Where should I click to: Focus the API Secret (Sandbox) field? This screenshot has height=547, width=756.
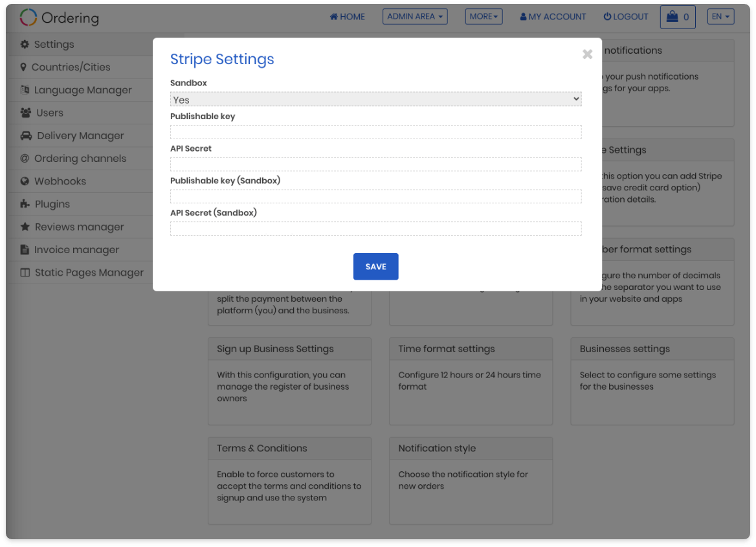pyautogui.click(x=375, y=229)
